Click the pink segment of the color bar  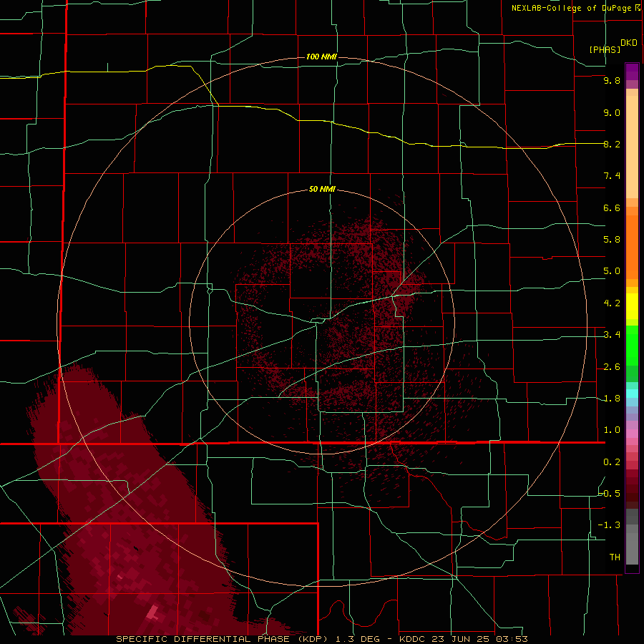pos(632,434)
